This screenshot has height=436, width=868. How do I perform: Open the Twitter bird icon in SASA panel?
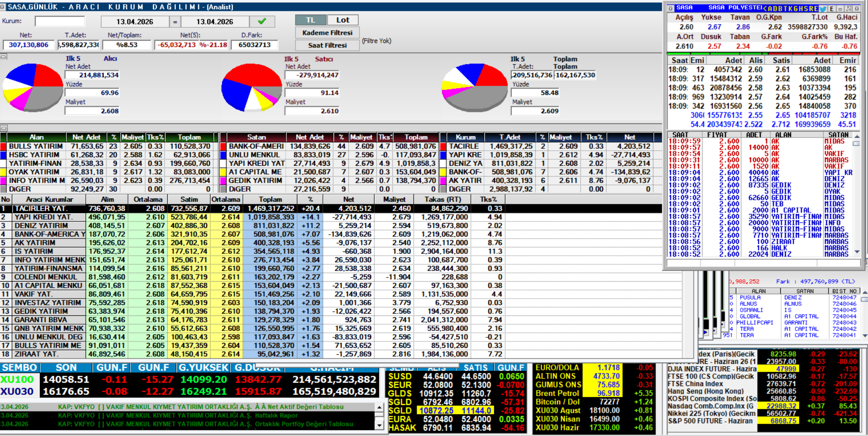(823, 9)
